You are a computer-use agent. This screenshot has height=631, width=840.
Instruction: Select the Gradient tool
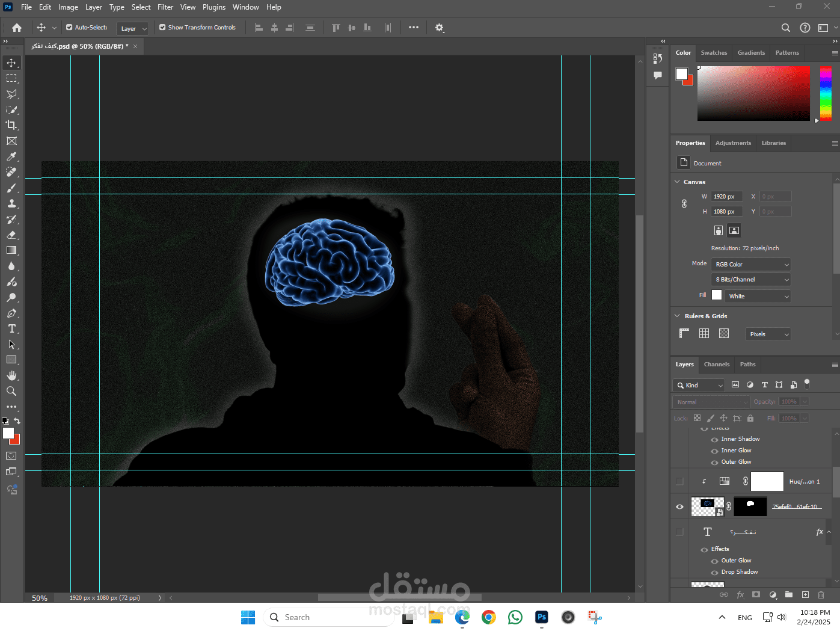(11, 250)
